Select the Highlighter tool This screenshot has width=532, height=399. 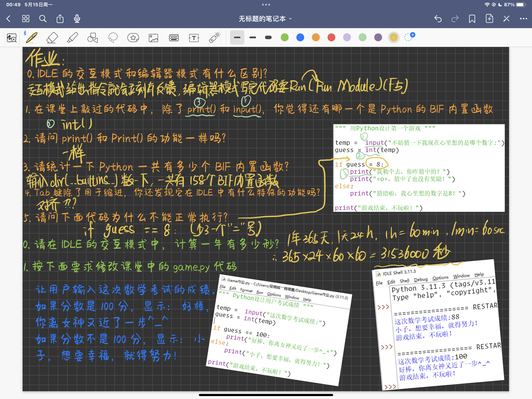[x=72, y=38]
